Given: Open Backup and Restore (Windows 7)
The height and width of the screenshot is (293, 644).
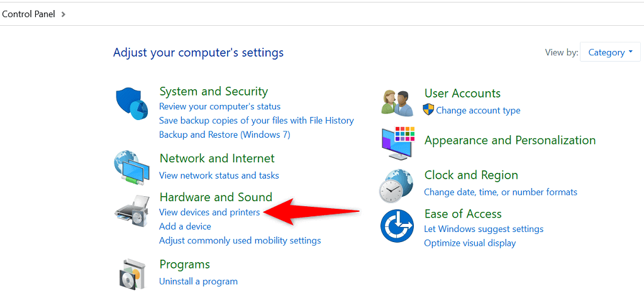Looking at the screenshot, I should tap(225, 135).
